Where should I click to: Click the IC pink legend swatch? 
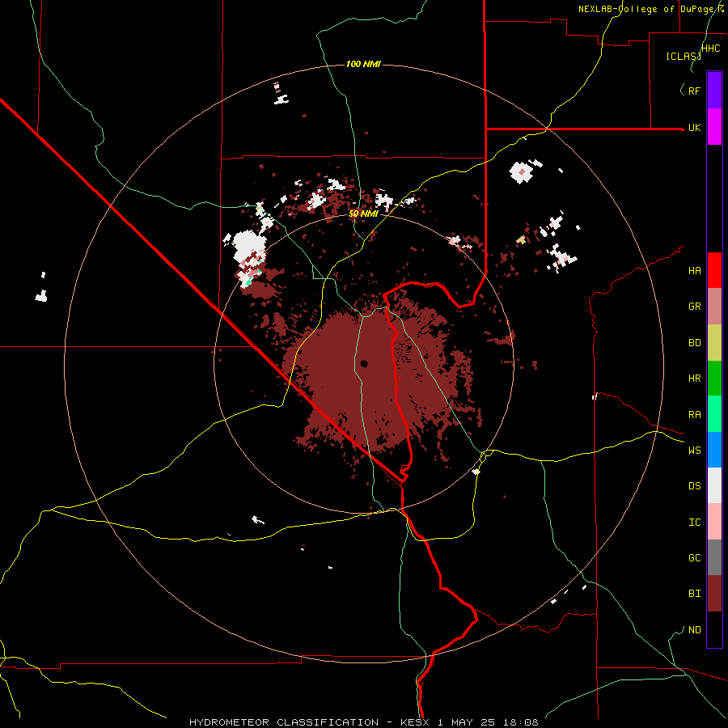[714, 522]
